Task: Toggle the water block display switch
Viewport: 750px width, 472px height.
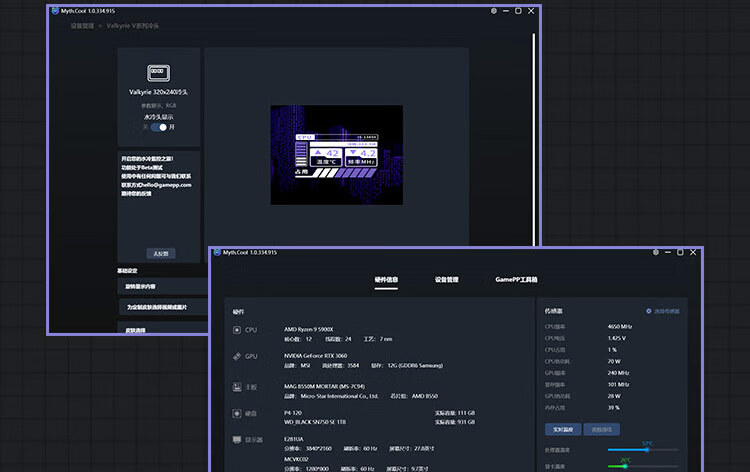Action: coord(159,127)
